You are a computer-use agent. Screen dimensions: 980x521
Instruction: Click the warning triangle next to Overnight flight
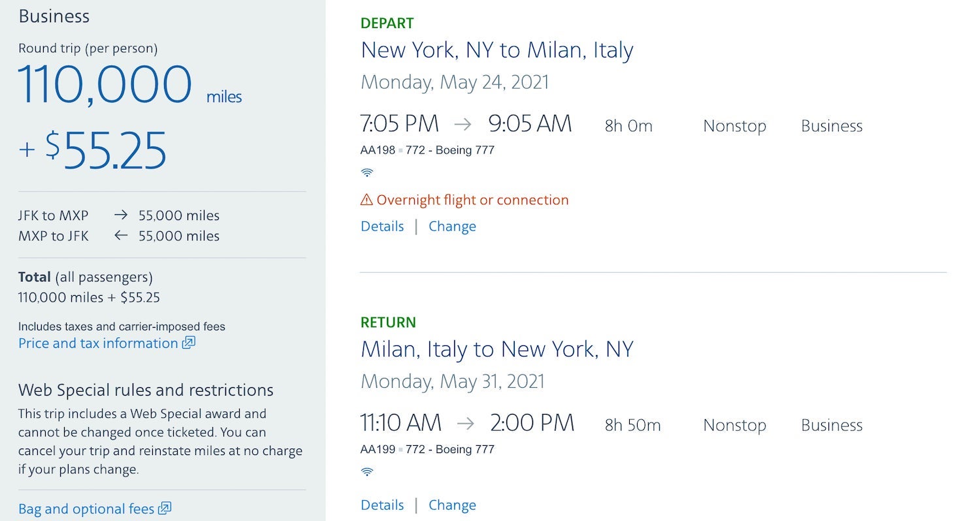pos(367,199)
